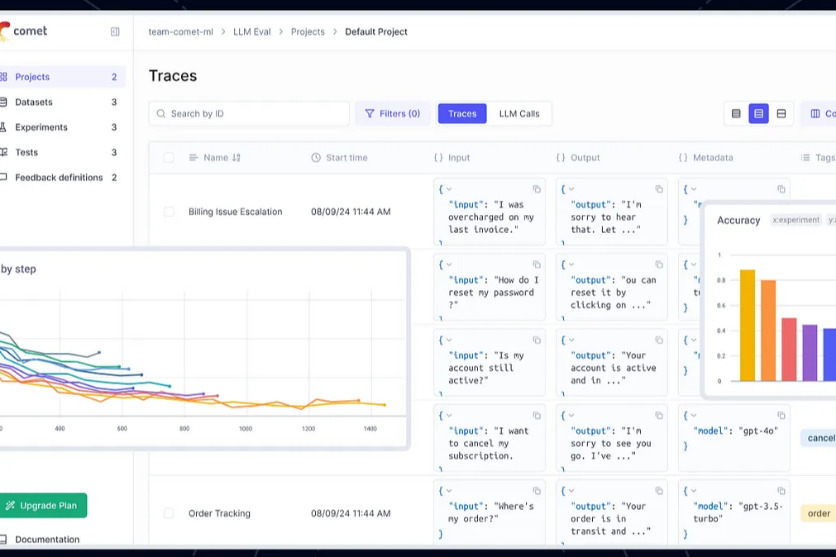This screenshot has width=836, height=557.
Task: Open the Order Tracking trace
Action: (x=219, y=513)
